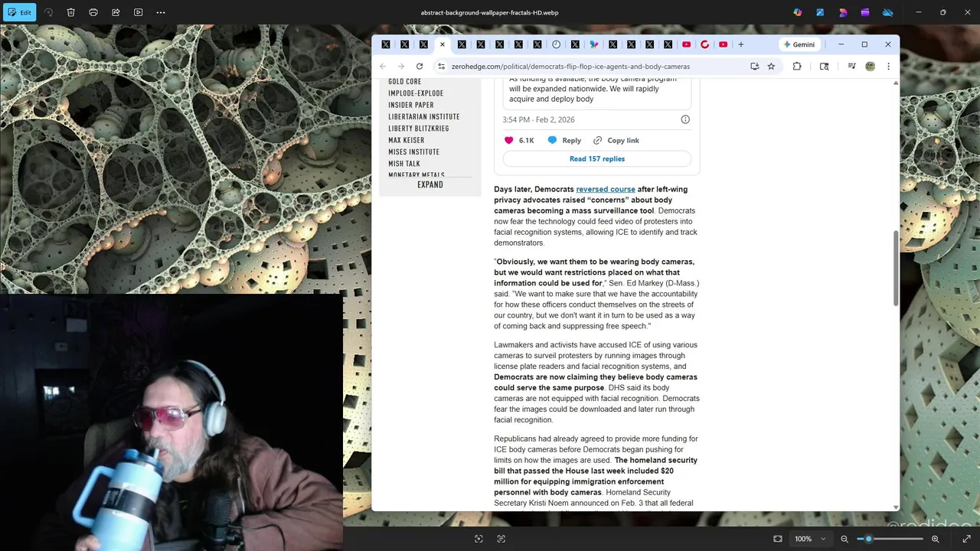This screenshot has height=551, width=980.
Task: Click the tweet info circle icon
Action: 685,119
